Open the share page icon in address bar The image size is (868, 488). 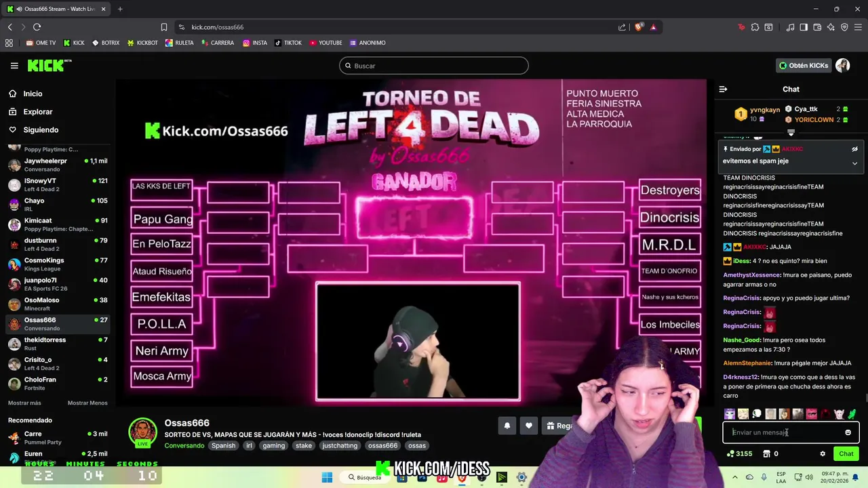tap(622, 27)
